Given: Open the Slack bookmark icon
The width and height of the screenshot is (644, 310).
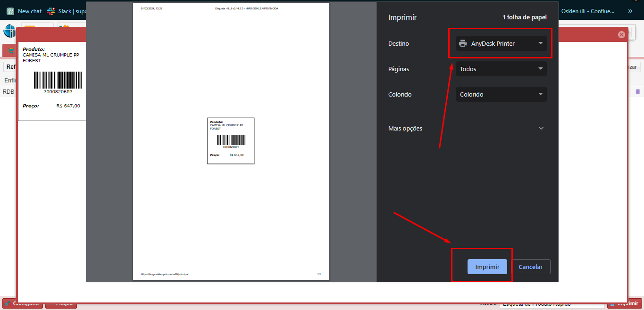Looking at the screenshot, I should (51, 11).
